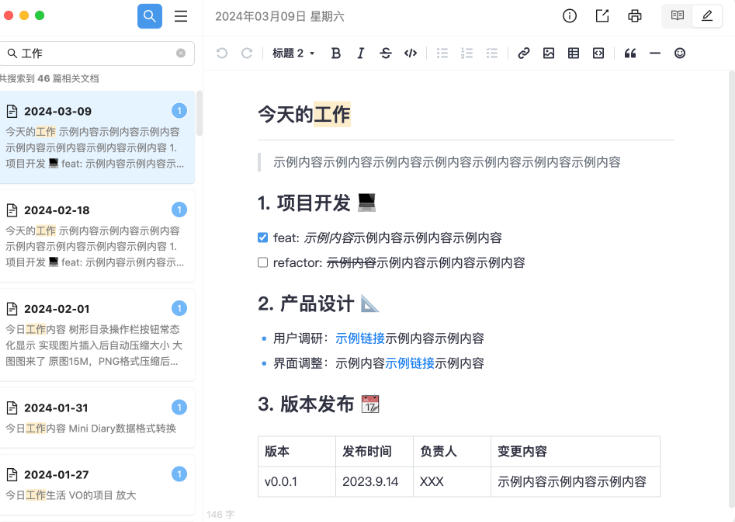Click the 发布时间 table header cell
Viewport: 735px width, 522px height.
pyautogui.click(x=375, y=451)
